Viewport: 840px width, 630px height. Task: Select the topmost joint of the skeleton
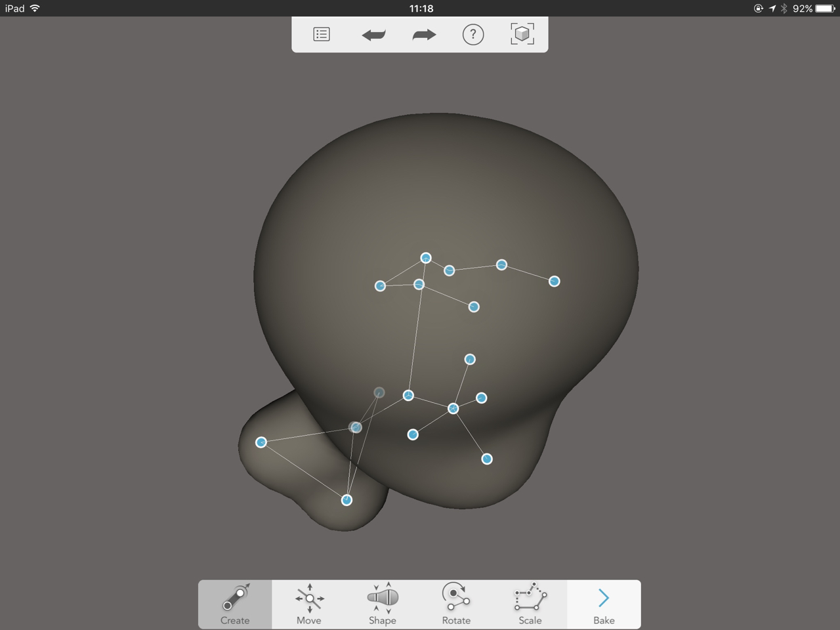[426, 258]
